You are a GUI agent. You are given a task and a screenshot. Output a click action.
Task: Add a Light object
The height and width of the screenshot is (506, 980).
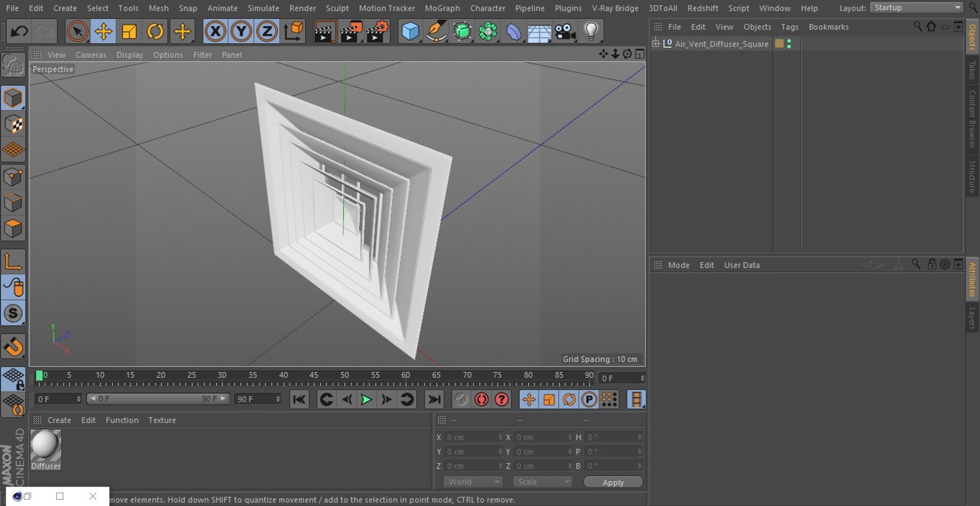click(x=591, y=32)
